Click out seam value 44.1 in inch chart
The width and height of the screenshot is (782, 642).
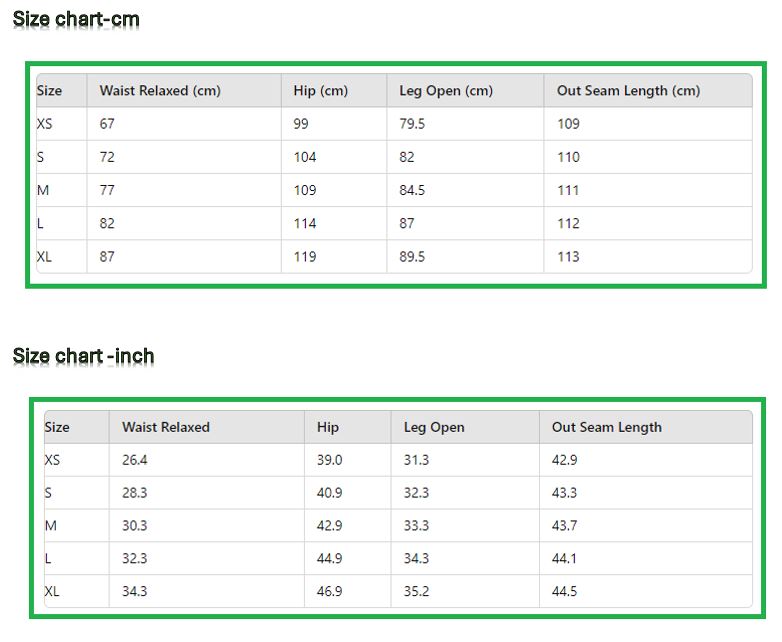click(x=564, y=559)
